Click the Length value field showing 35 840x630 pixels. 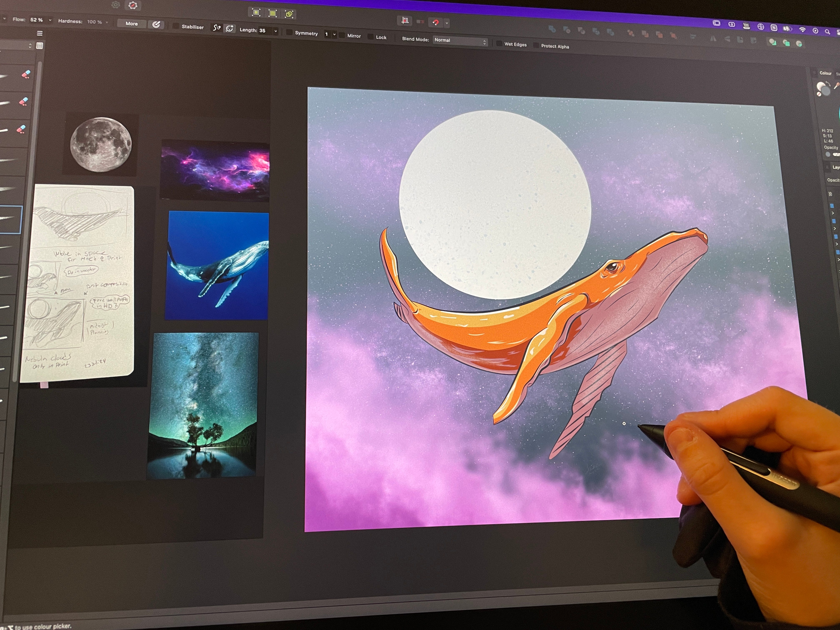(x=265, y=31)
